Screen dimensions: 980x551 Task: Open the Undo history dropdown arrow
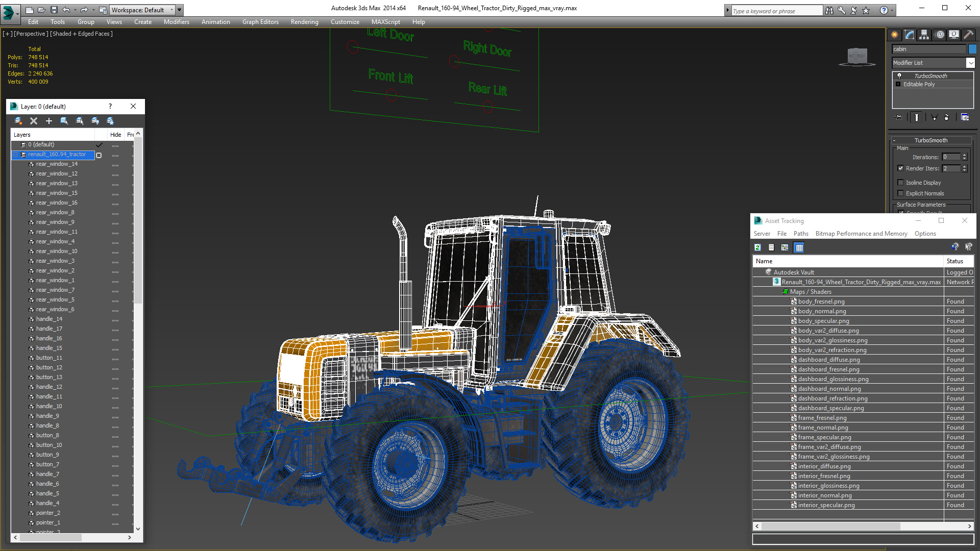pyautogui.click(x=75, y=10)
